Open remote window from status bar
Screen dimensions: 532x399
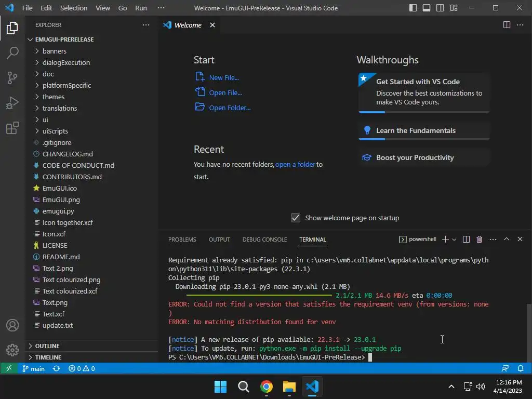pos(9,368)
